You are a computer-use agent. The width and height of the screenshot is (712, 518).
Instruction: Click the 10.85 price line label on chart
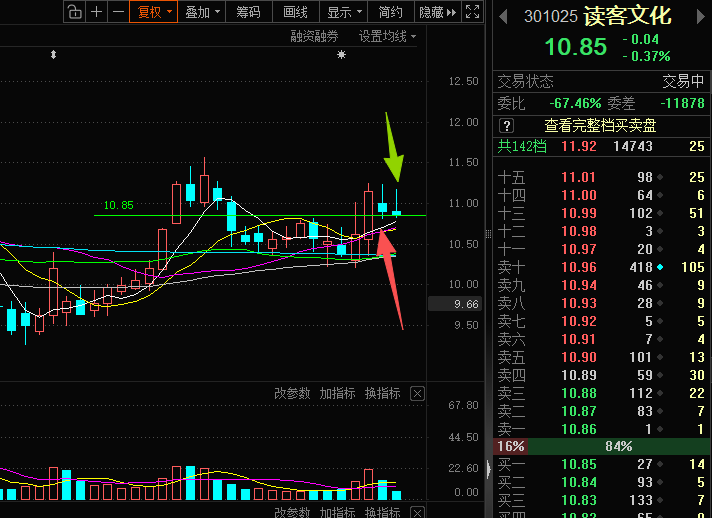coord(119,205)
